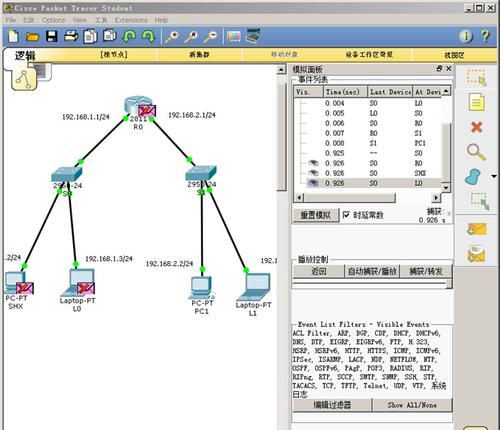Image resolution: width=500 pixels, height=430 pixels.
Task: Pick the Inspect magnifier tool
Action: pos(476,152)
